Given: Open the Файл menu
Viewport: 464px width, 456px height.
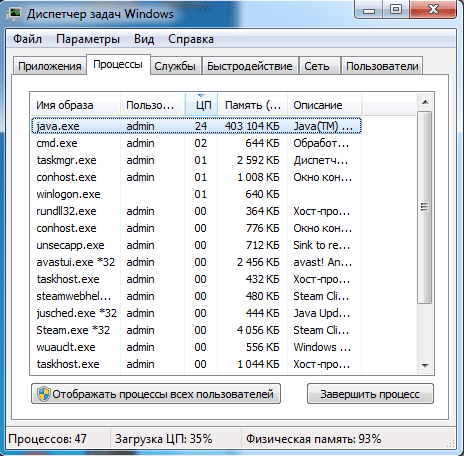Looking at the screenshot, I should [x=27, y=39].
